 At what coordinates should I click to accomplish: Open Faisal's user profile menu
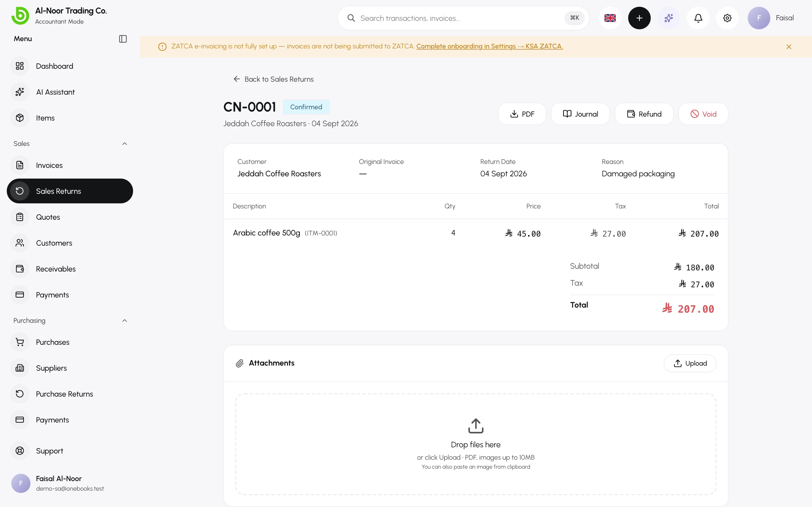coord(771,18)
